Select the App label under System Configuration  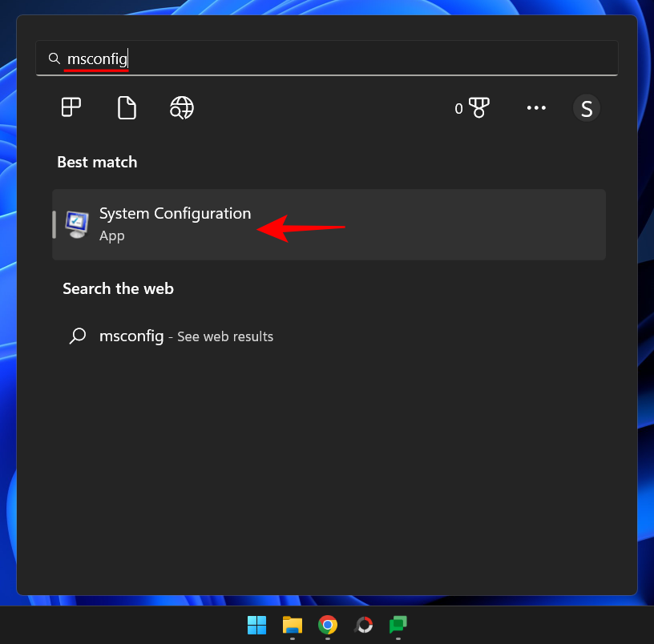[111, 236]
